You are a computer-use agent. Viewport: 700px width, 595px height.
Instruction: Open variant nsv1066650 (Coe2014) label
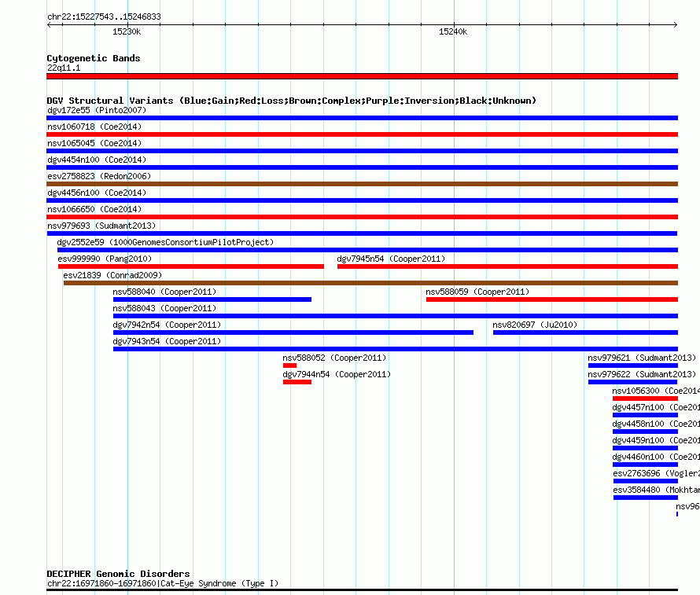coord(94,209)
